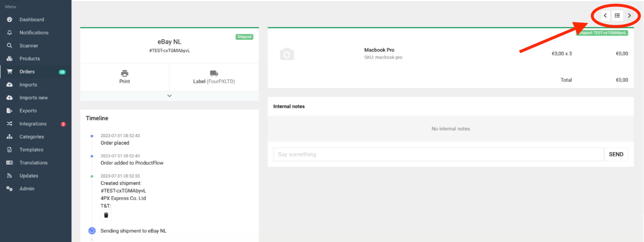Click the Notifications bell icon
The width and height of the screenshot is (644, 242).
coord(9,33)
